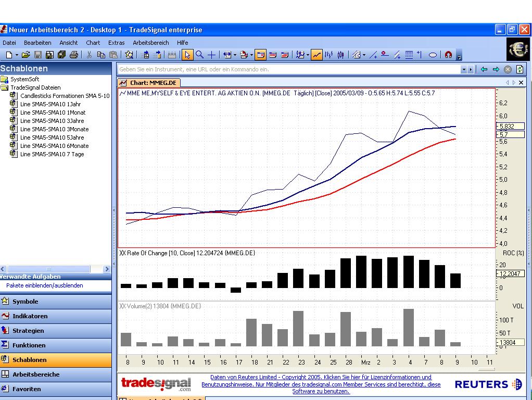Viewport: 532px width, 400px height.
Task: Select the blue crosshair tool
Action: (x=211, y=55)
